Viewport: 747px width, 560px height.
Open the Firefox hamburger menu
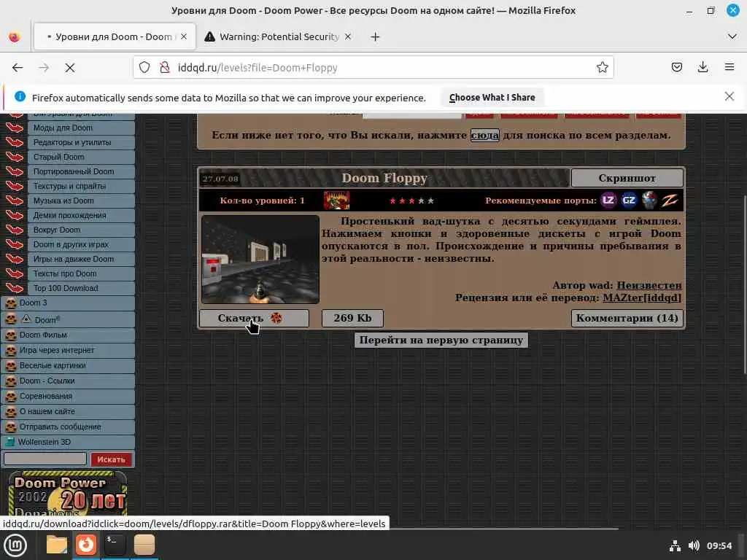pos(729,68)
